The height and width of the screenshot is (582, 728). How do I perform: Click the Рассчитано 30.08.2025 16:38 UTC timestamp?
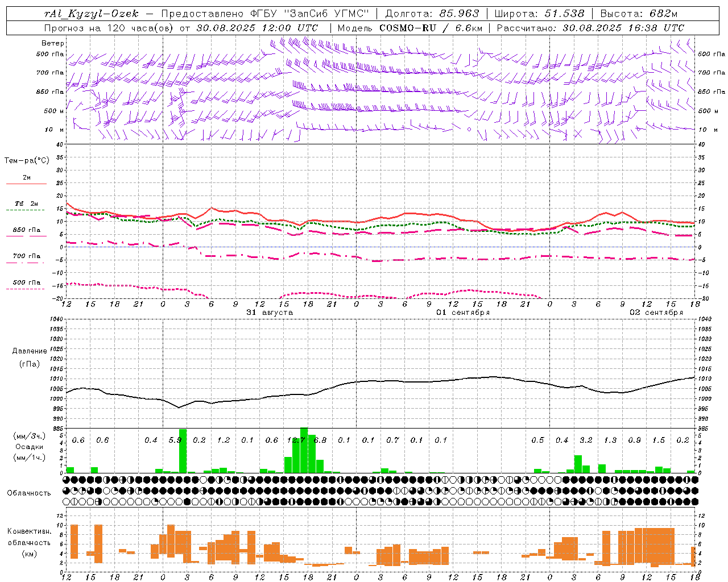pyautogui.click(x=590, y=28)
